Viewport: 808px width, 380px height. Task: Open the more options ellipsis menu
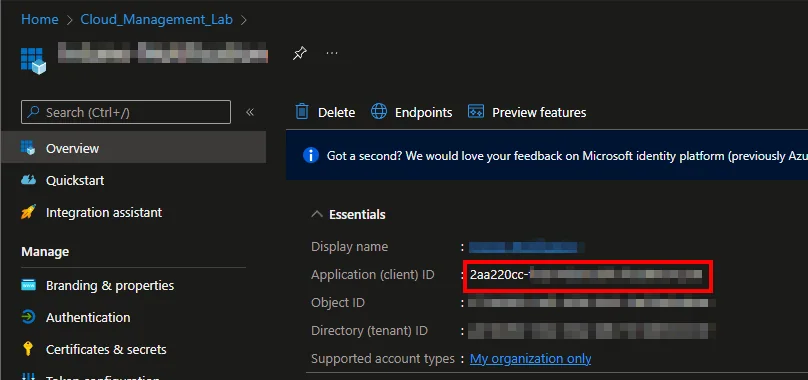click(332, 53)
